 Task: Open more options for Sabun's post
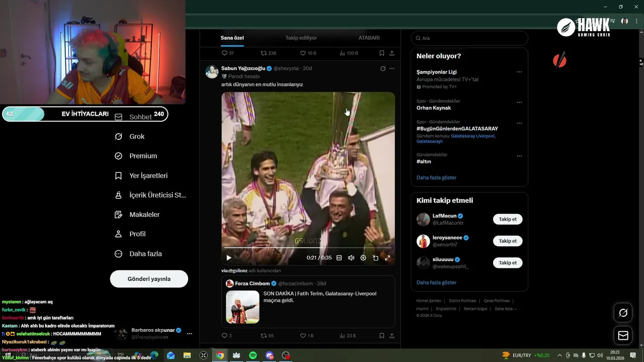pos(392,68)
